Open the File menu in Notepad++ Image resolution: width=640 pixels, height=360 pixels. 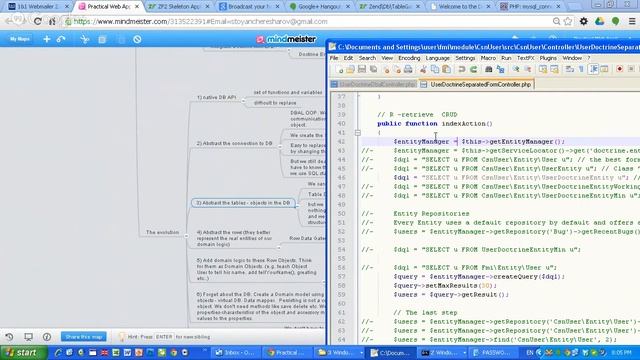point(334,58)
